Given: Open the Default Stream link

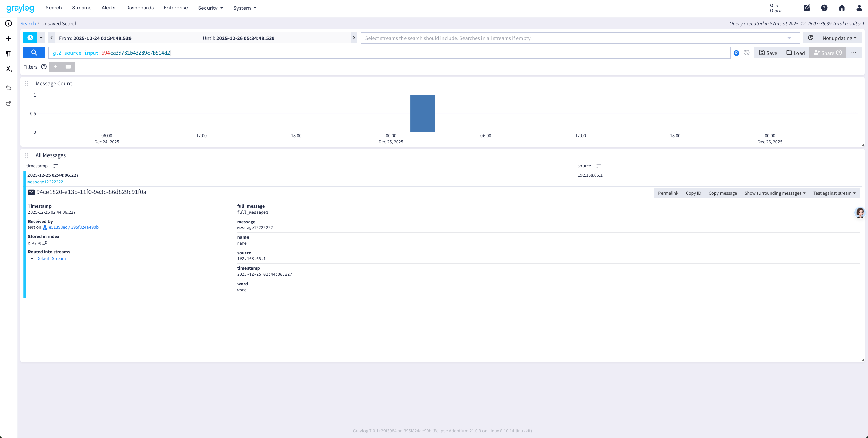Looking at the screenshot, I should click(x=51, y=259).
